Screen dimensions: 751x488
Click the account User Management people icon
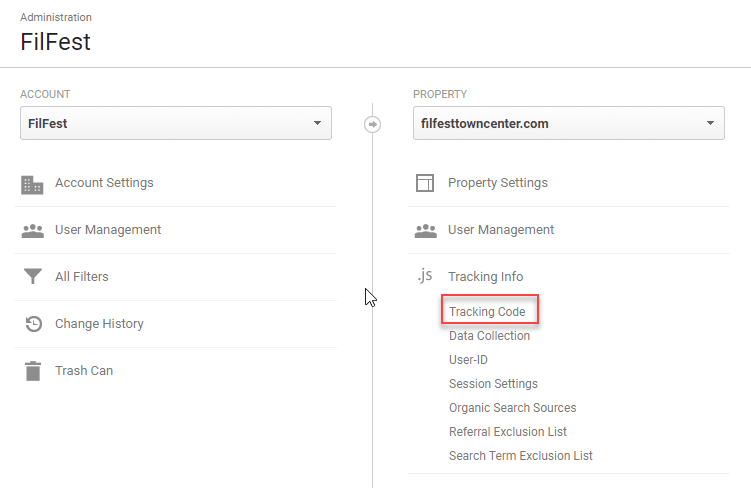click(32, 230)
